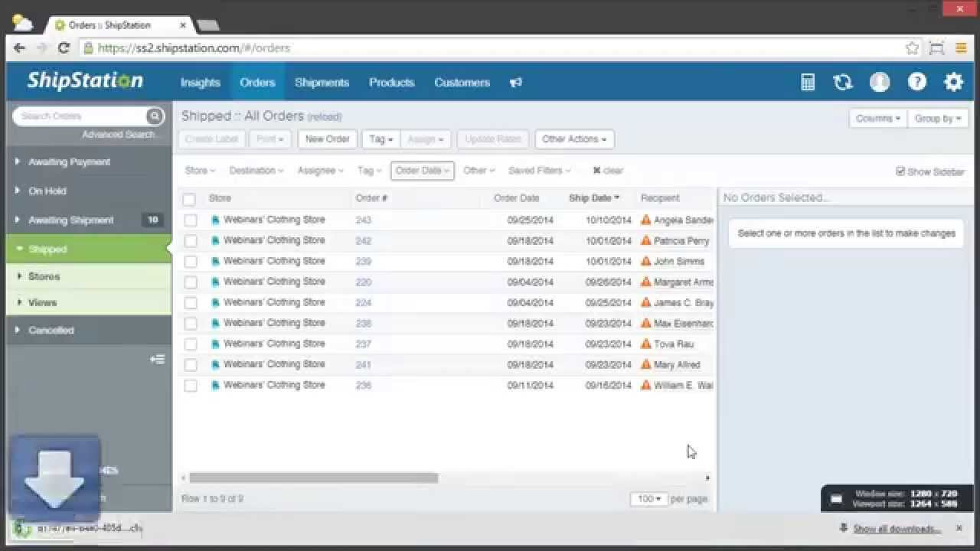Click Show all downloads link
The height and width of the screenshot is (551, 980).
tap(897, 529)
